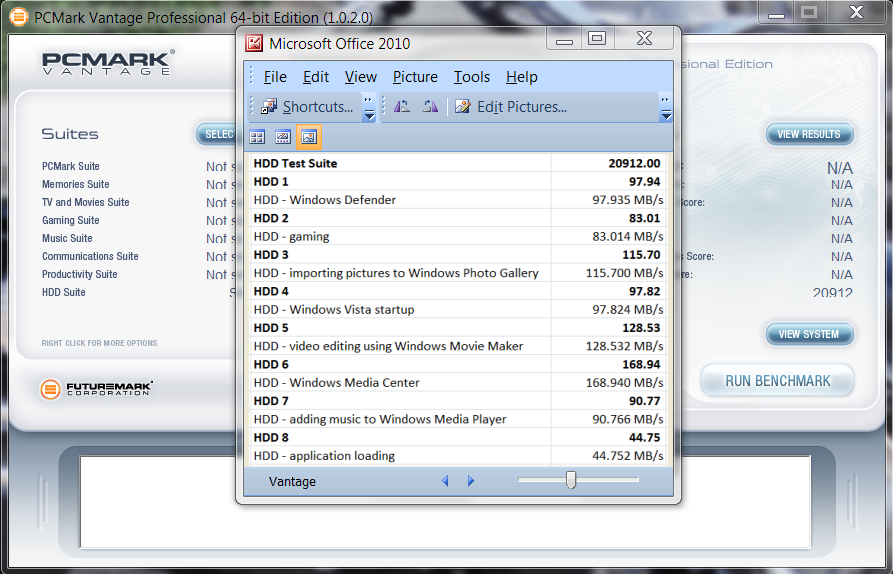Click the Thumbnail View icon
This screenshot has height=574, width=893.
(x=257, y=137)
